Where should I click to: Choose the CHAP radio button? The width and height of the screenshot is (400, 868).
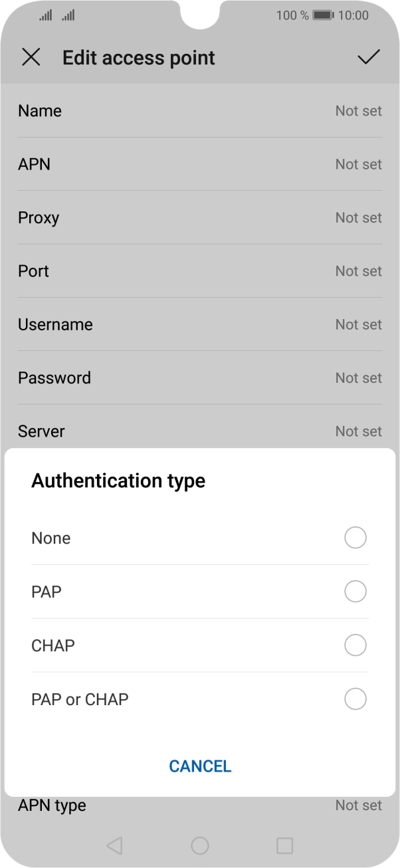(x=355, y=645)
